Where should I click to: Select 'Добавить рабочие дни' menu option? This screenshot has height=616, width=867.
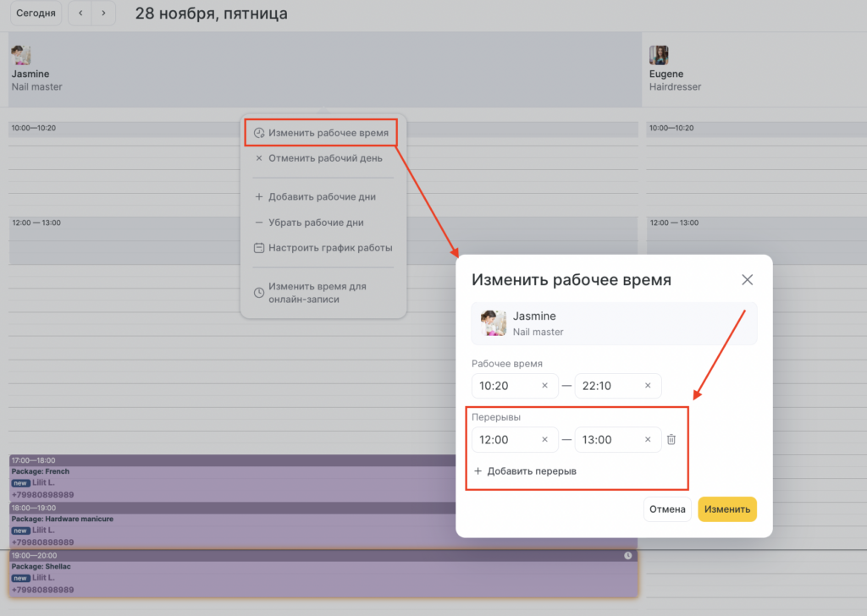coord(322,196)
